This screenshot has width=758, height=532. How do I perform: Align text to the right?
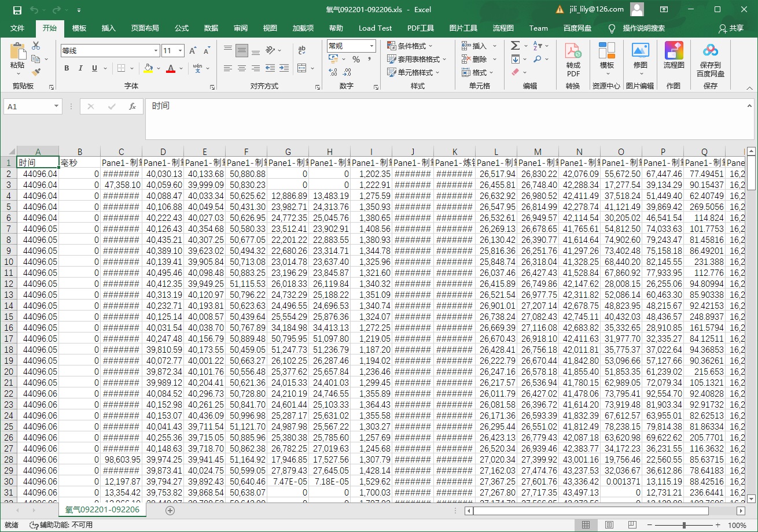pyautogui.click(x=256, y=68)
